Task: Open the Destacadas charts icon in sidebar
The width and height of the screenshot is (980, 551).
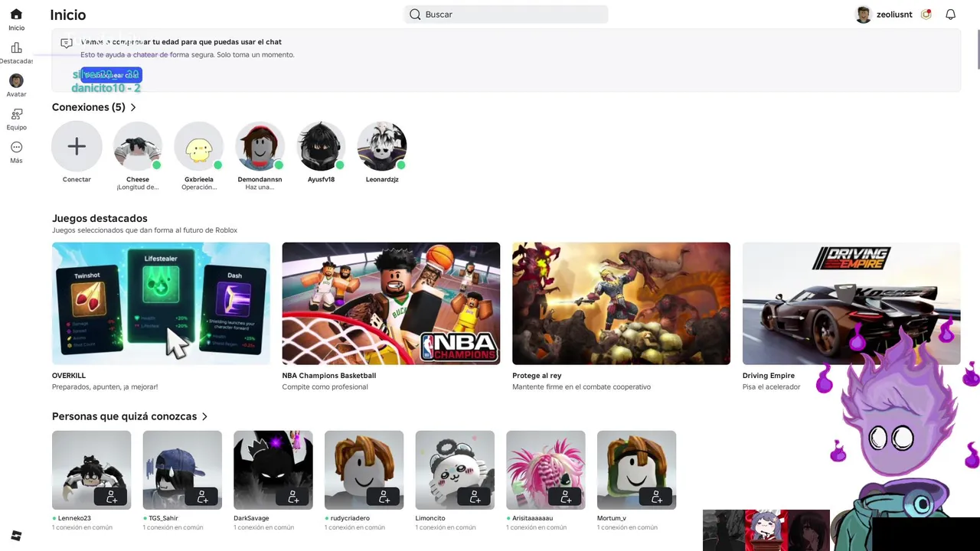Action: pos(16,47)
